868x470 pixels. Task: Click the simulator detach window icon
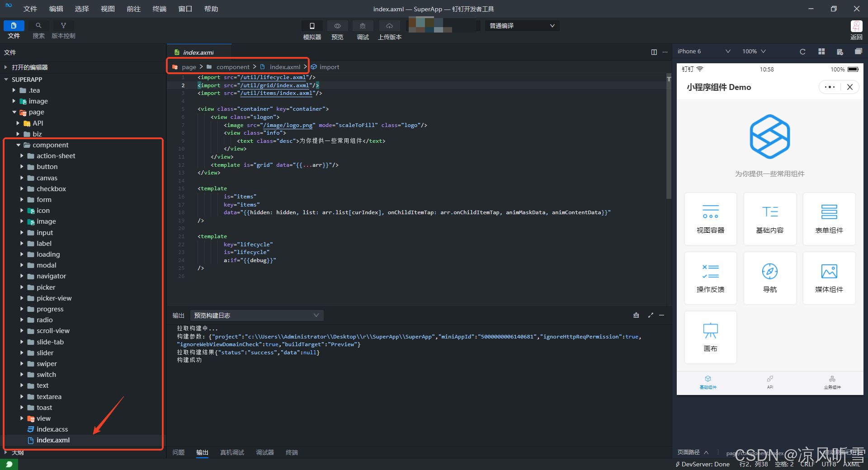pyautogui.click(x=858, y=52)
